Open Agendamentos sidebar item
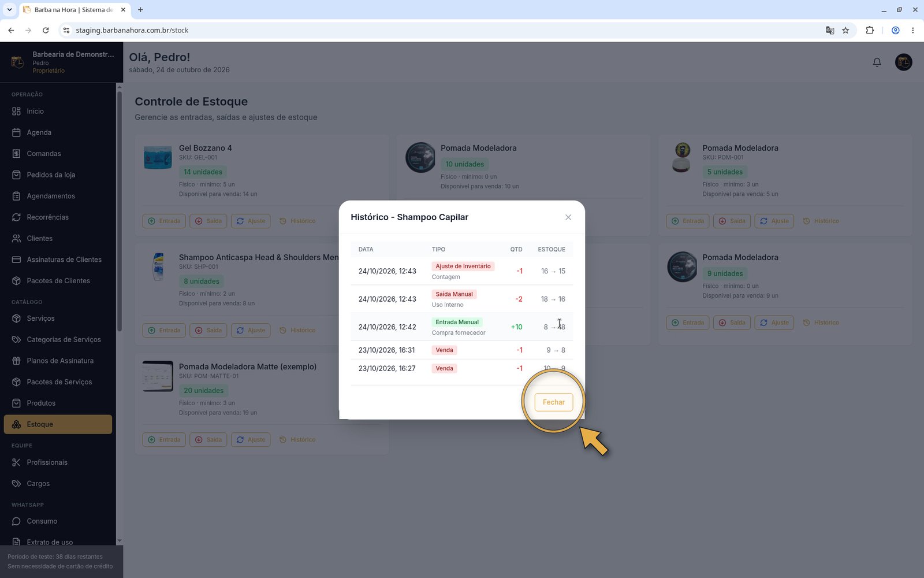Image resolution: width=924 pixels, height=578 pixels. click(58, 196)
